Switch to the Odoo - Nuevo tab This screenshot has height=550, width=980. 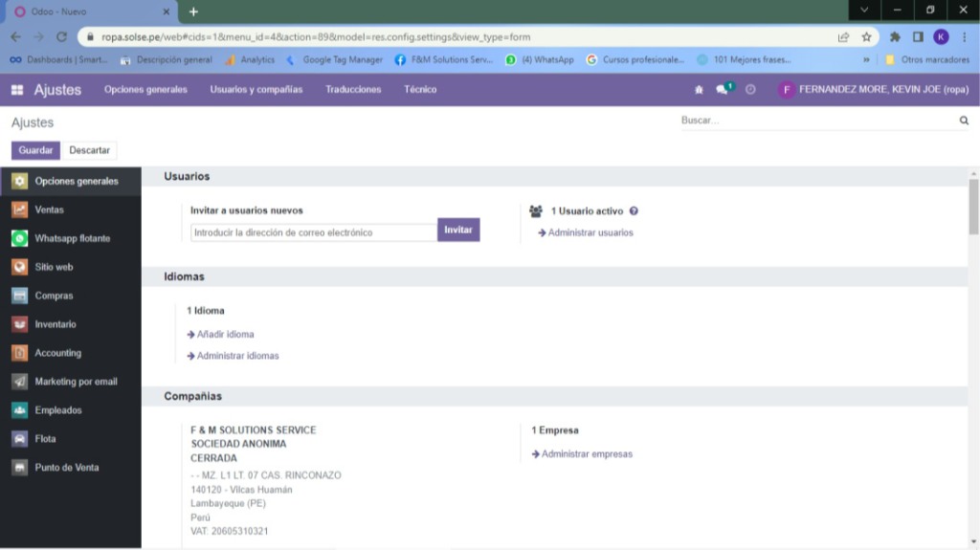click(91, 11)
